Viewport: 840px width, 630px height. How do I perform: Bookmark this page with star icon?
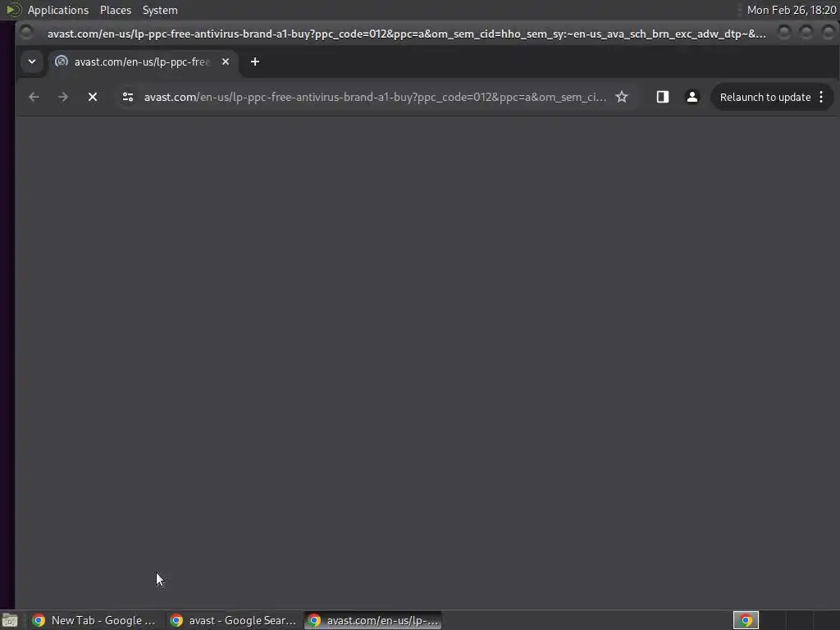click(x=622, y=97)
